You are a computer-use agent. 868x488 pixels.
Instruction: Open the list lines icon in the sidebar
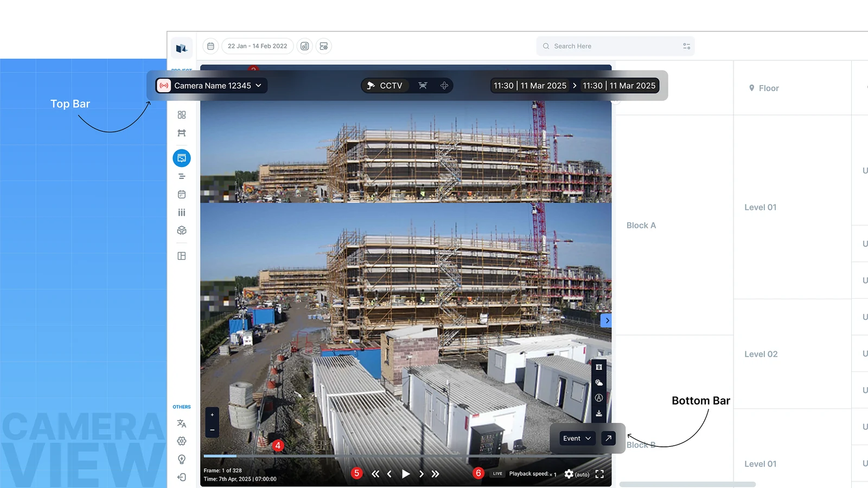pos(182,176)
